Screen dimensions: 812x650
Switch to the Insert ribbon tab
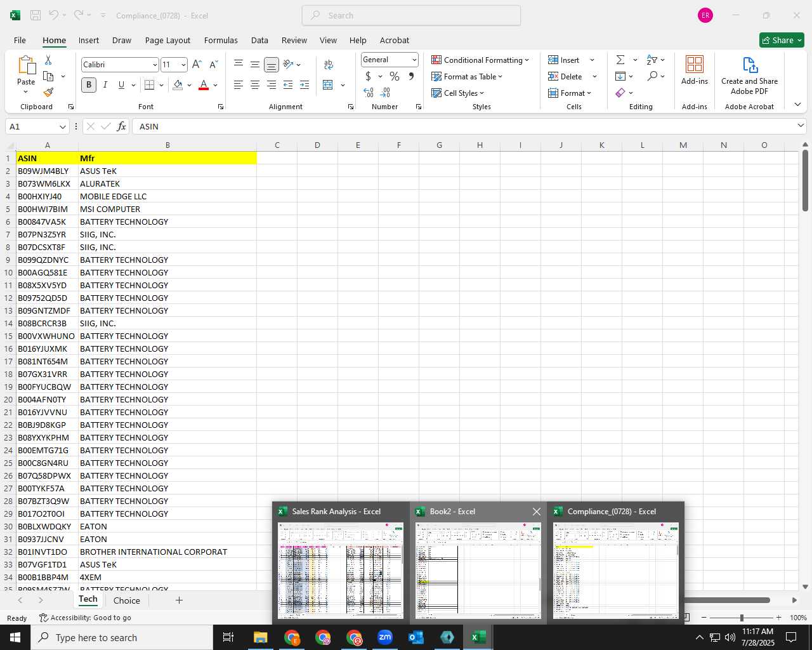coord(89,40)
